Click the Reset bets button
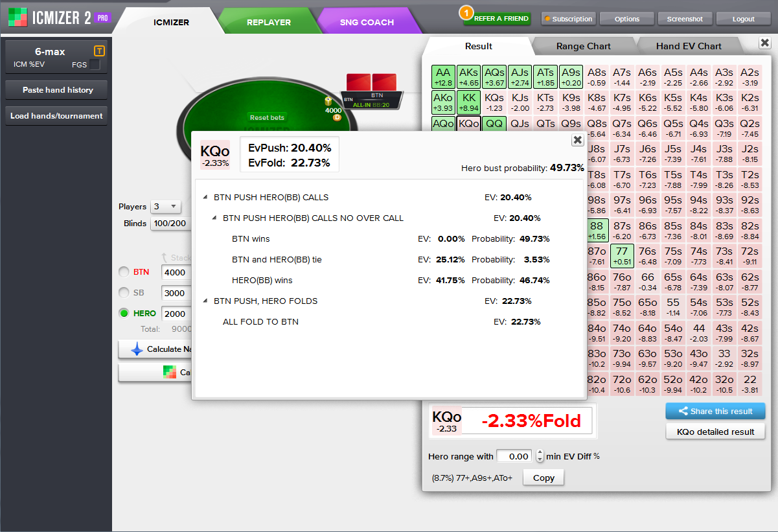This screenshot has height=532, width=778. point(267,117)
